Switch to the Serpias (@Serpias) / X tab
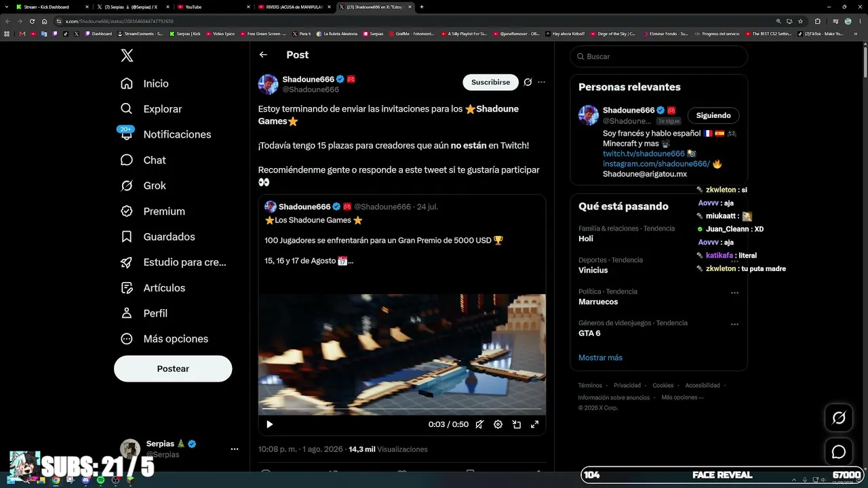Image resolution: width=868 pixels, height=488 pixels. pyautogui.click(x=132, y=7)
